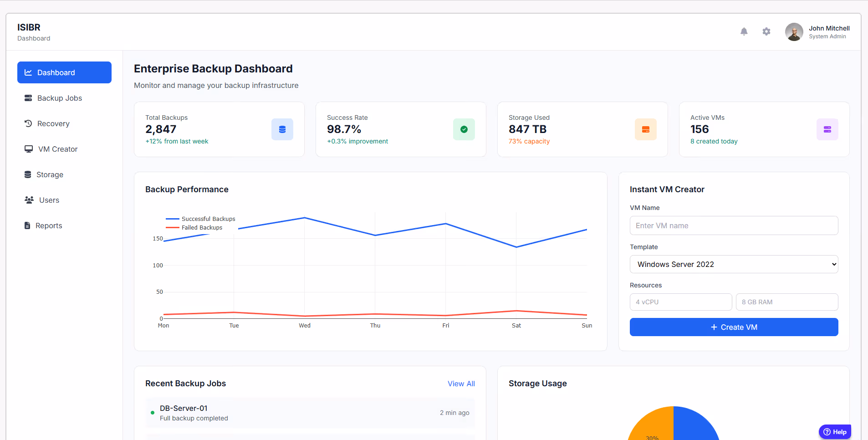Viewport: 868px width, 440px height.
Task: Click the Sat point on blue line
Action: [x=516, y=247]
